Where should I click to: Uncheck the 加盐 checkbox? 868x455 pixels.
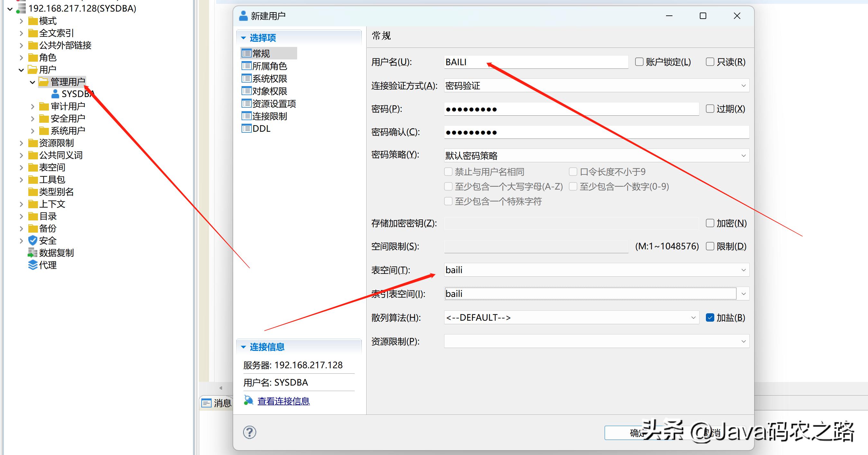[711, 317]
